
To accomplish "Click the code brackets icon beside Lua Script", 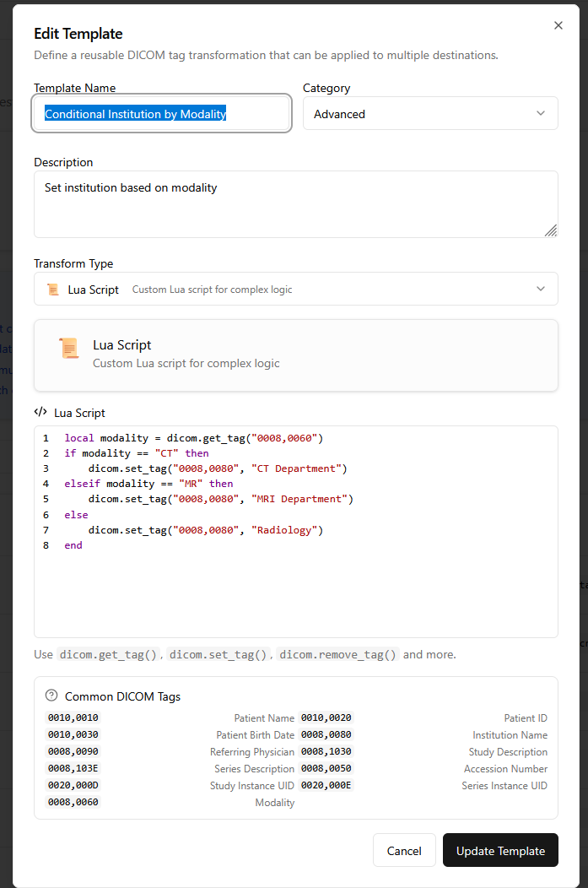I will (40, 413).
